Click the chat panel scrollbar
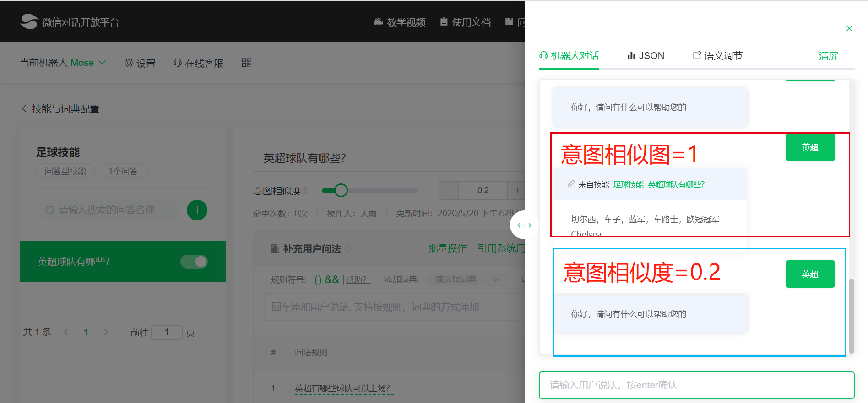 (852, 316)
